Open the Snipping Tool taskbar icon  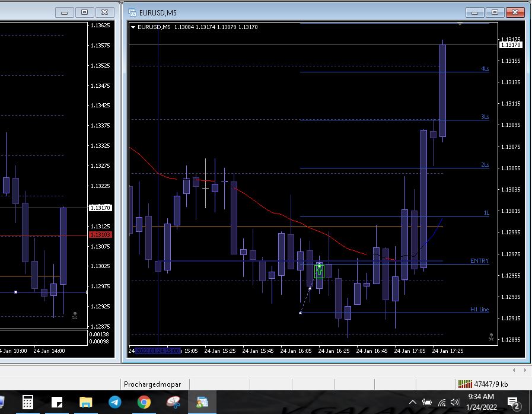tap(173, 403)
